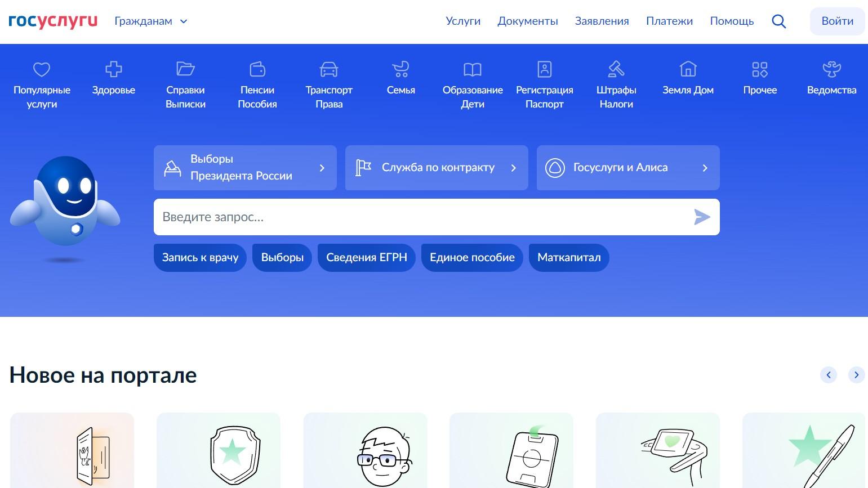Open the Штрафы Налоги gavel icon
Screen dimensions: 868x488
pos(616,69)
